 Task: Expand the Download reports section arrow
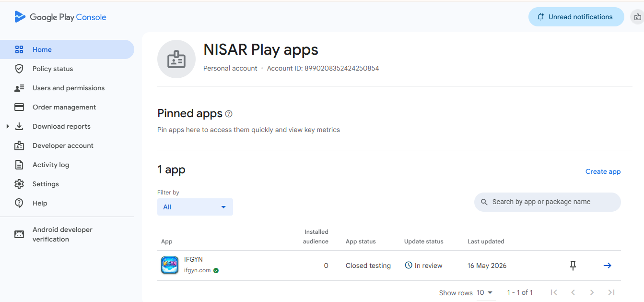click(x=8, y=126)
